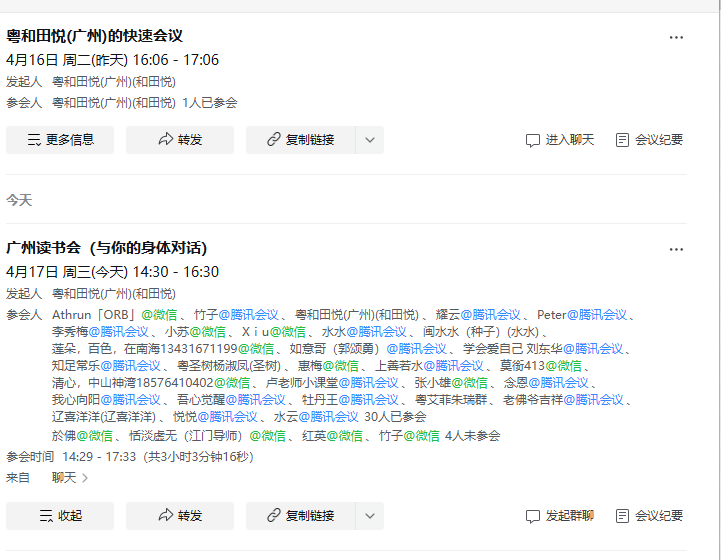721x560 pixels.
Task: Open 会议纪要 for 广州读书会 meeting
Action: coord(649,516)
